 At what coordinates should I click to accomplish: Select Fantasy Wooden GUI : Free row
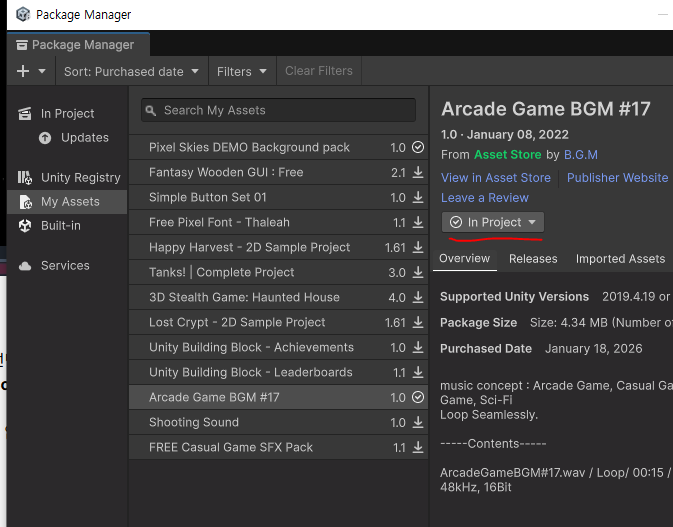[x=278, y=173]
